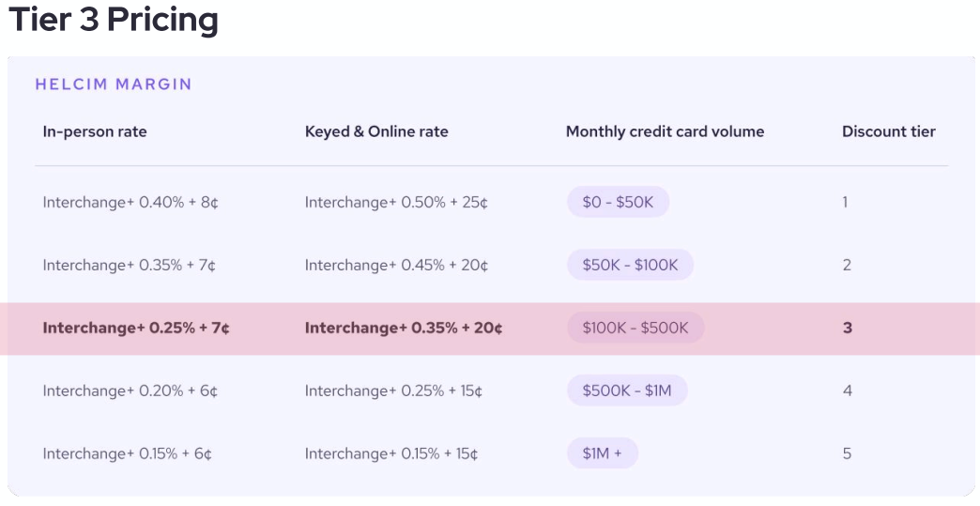The image size is (980, 506).
Task: Click Interchange+ 0.20% + 6¢ in-person rate
Action: click(130, 391)
